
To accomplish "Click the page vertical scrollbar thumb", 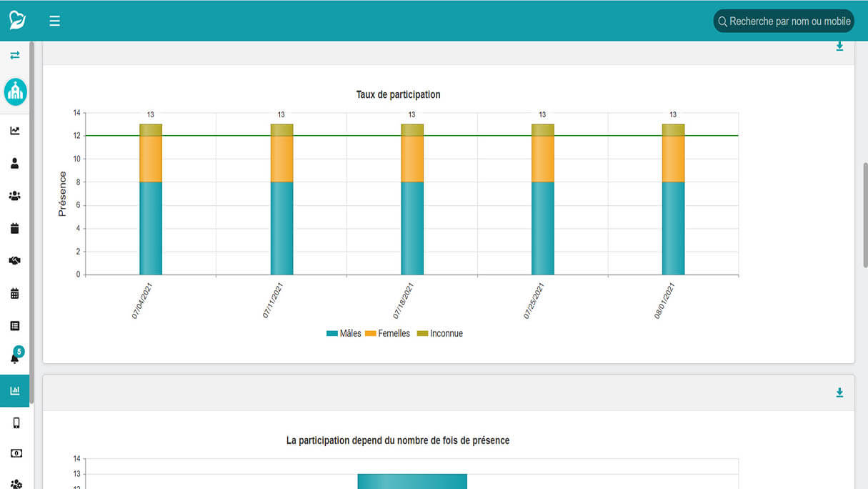I will click(865, 214).
